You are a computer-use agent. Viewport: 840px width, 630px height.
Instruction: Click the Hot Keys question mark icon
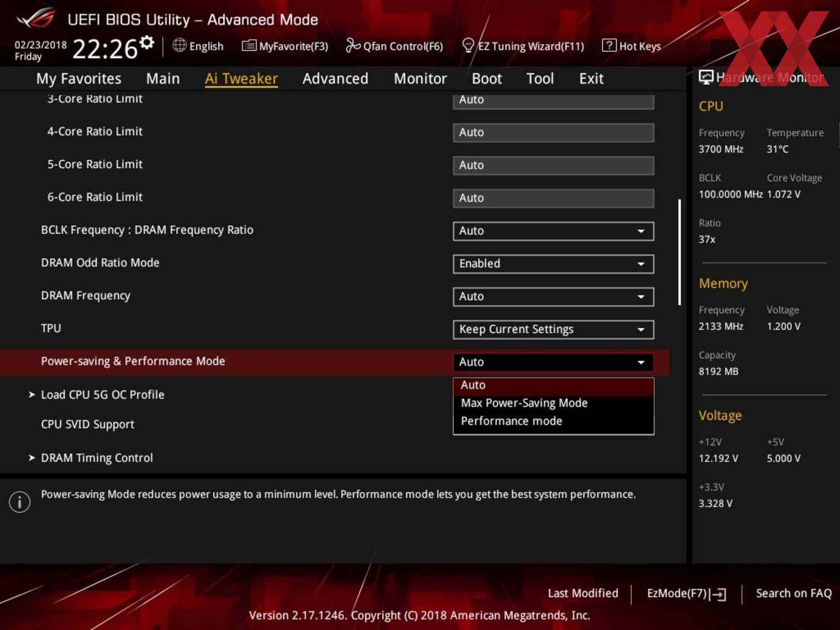[x=608, y=45]
